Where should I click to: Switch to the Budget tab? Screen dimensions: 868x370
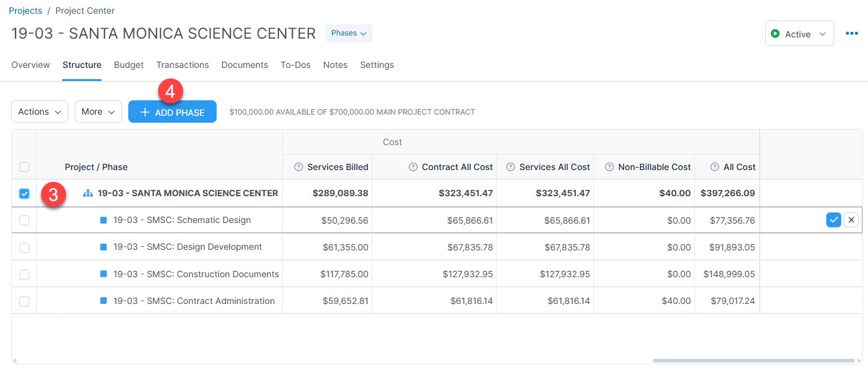(128, 65)
